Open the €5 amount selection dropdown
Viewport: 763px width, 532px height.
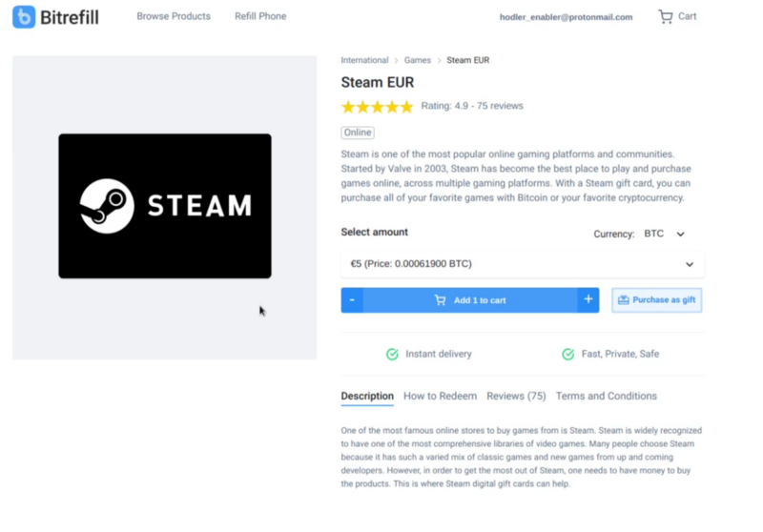(x=523, y=264)
